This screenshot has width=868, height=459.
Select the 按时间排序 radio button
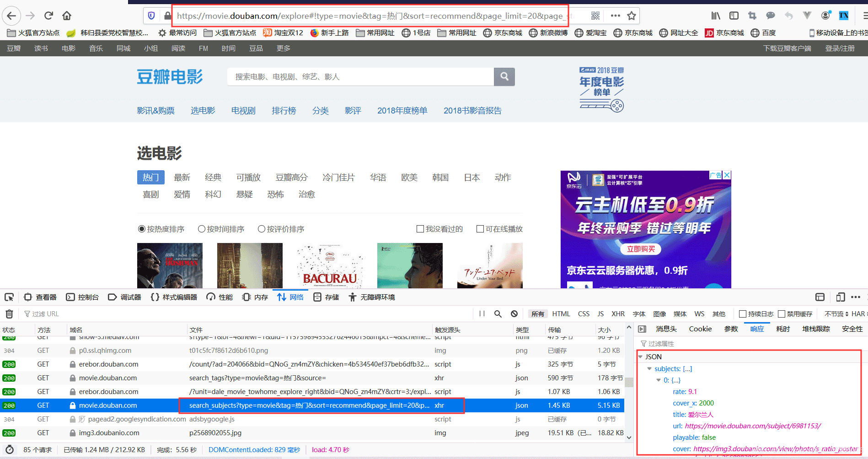pos(201,228)
